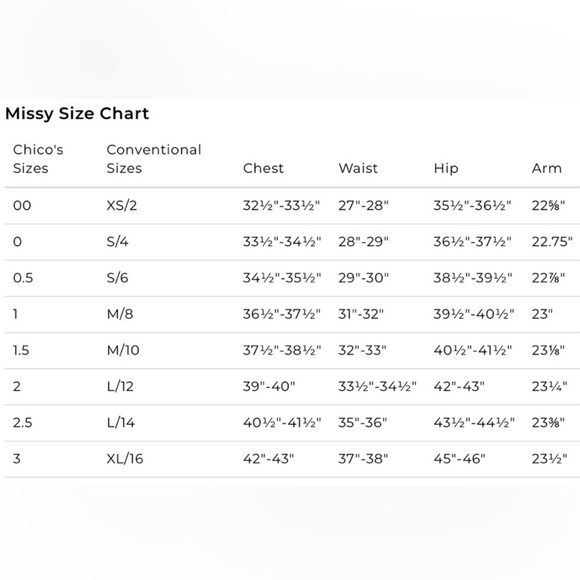Select the L/12 conventional size cell
This screenshot has height=580, width=580.
pos(120,387)
